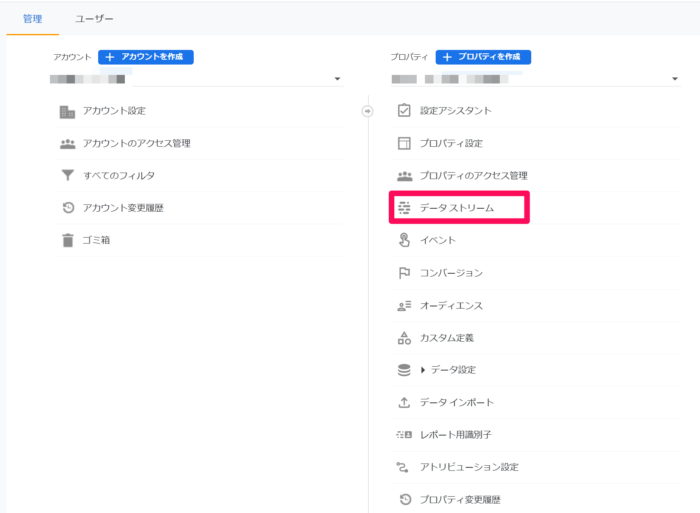Open データ設定 text label

pos(454,370)
